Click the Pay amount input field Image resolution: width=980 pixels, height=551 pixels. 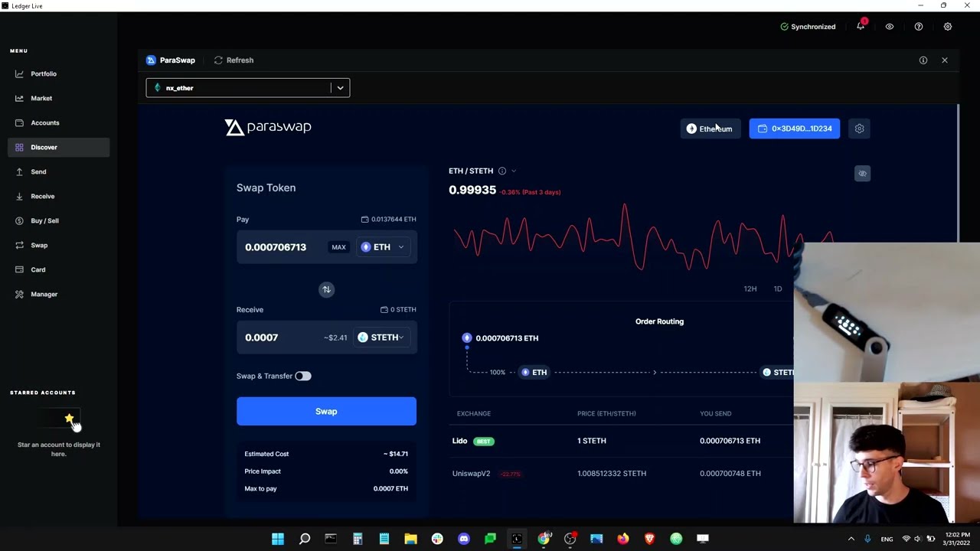tap(276, 246)
